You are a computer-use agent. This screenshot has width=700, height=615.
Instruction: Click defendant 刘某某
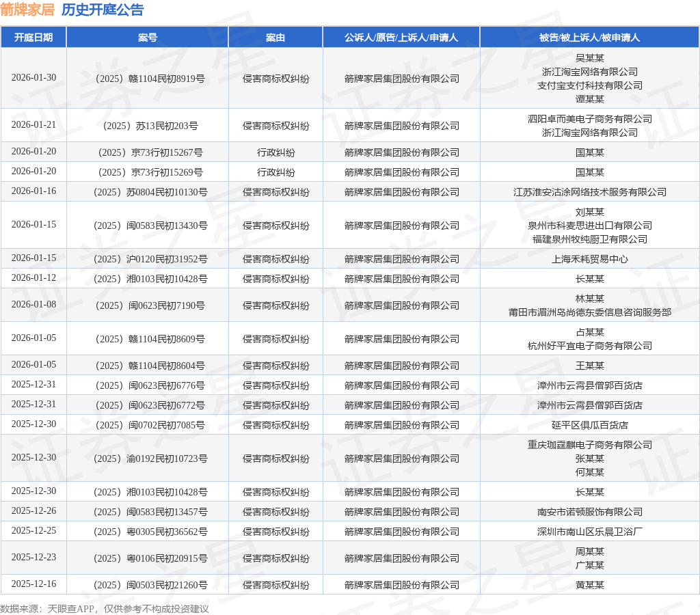click(590, 212)
